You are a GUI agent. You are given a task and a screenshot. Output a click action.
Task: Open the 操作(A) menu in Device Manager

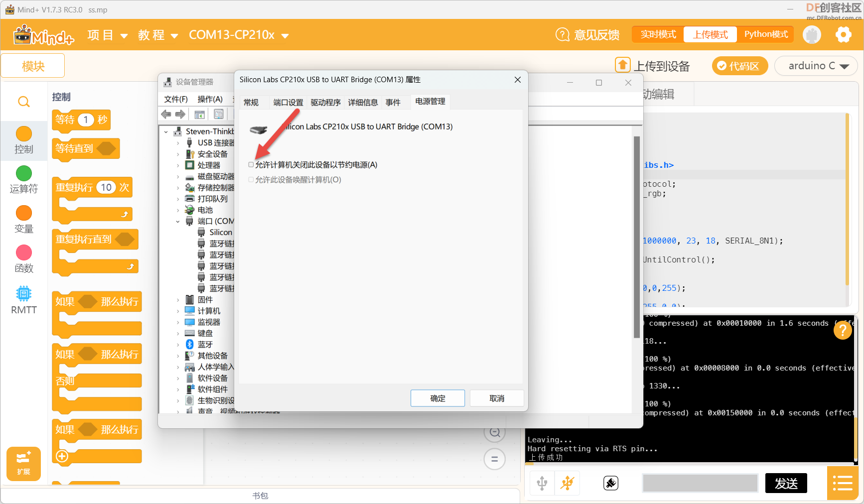click(210, 99)
